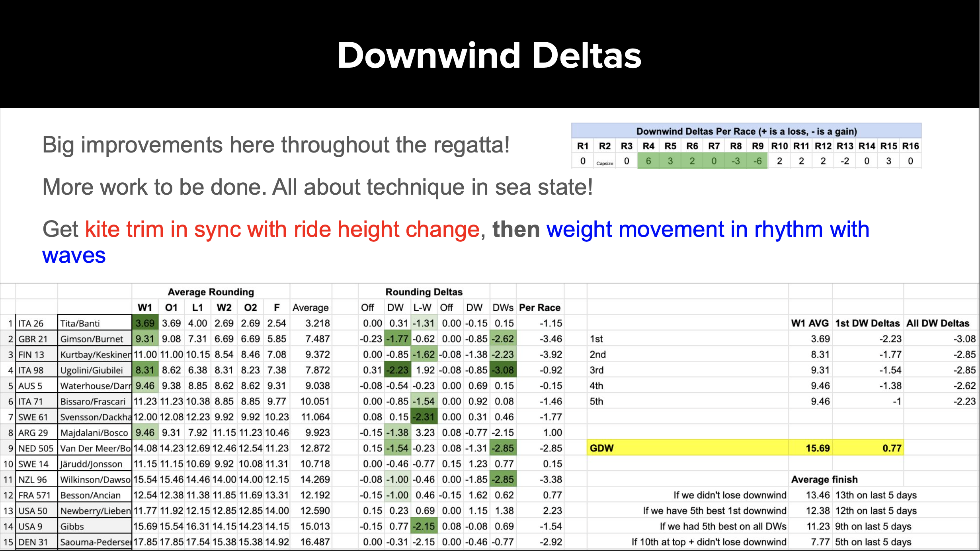This screenshot has width=980, height=551.
Task: Click the ITA 26 green W1 cell 3.69
Action: (145, 323)
